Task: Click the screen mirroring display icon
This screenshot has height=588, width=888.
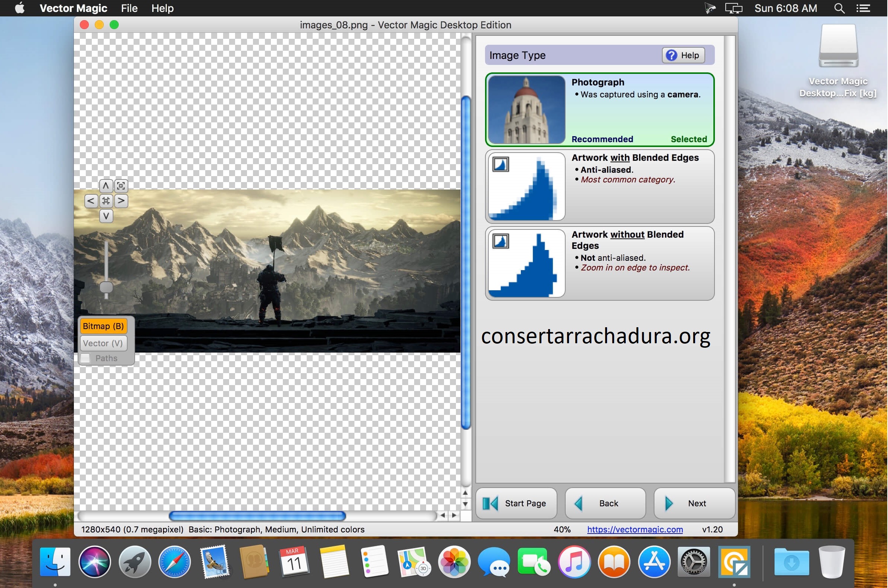Action: pyautogui.click(x=734, y=8)
